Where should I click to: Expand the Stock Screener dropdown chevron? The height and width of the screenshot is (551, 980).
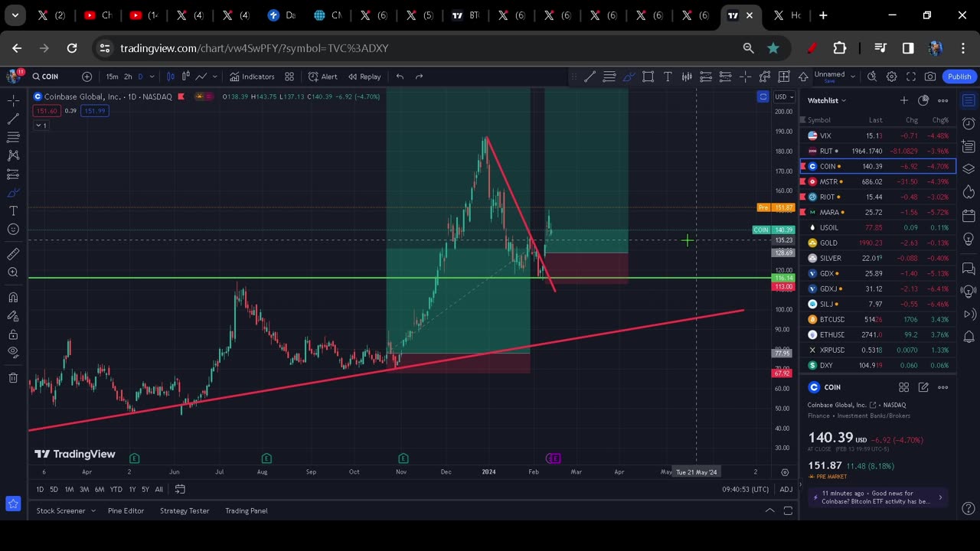click(x=93, y=510)
